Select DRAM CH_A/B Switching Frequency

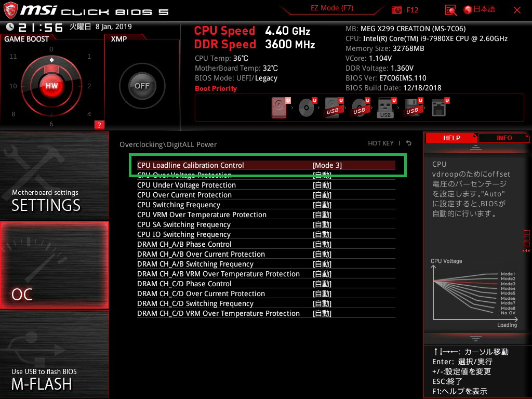tap(266, 263)
